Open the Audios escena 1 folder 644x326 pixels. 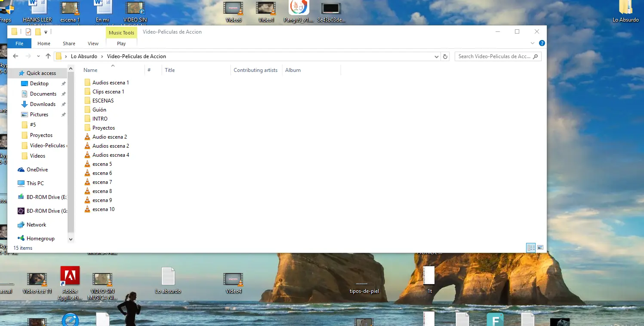[107, 82]
